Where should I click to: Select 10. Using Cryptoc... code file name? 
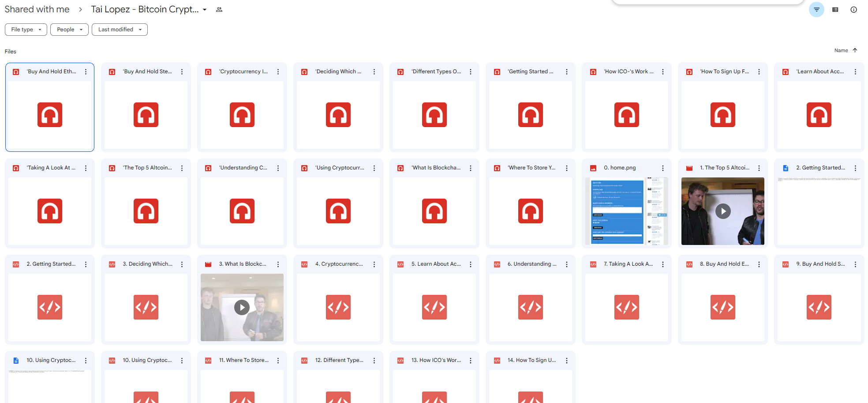coord(147,360)
